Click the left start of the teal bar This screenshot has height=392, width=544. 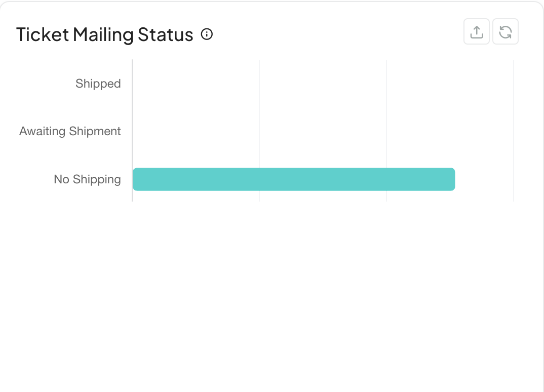click(x=136, y=179)
